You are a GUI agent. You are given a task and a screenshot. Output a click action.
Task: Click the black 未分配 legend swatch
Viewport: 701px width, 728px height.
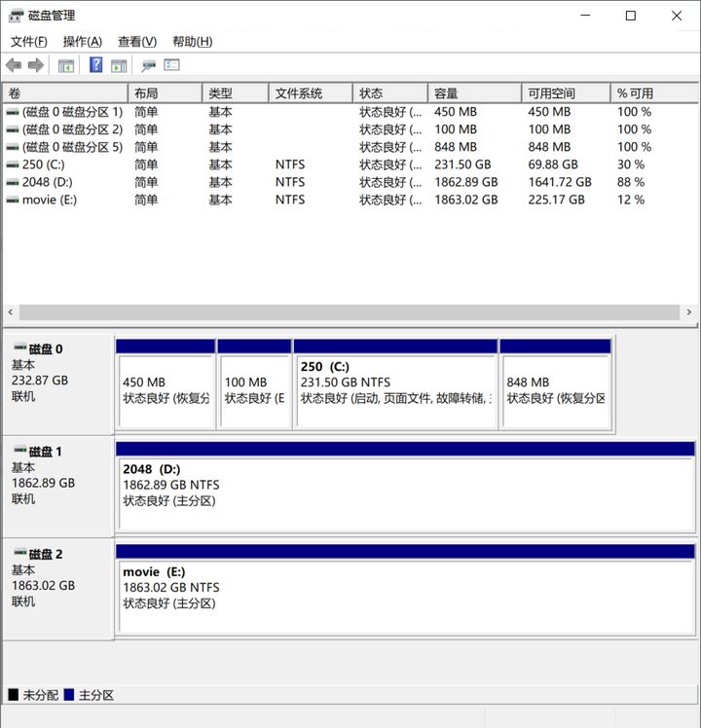coord(13,695)
